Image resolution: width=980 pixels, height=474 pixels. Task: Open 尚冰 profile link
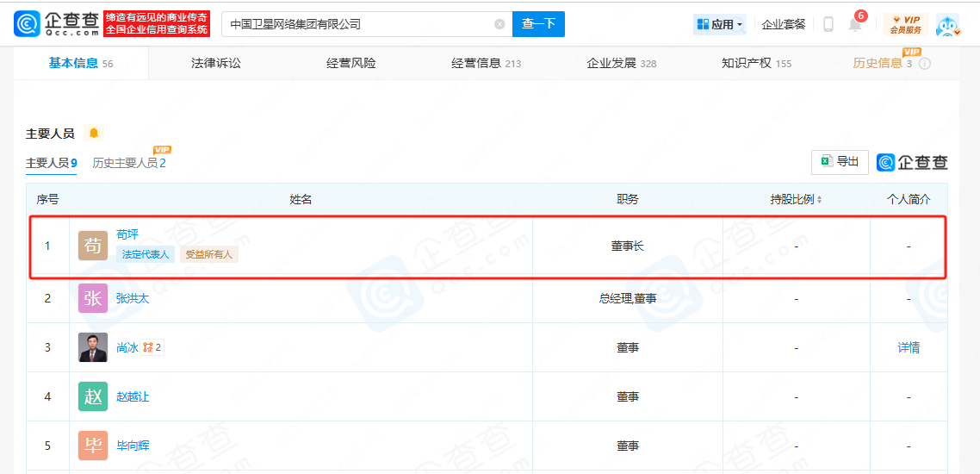127,347
